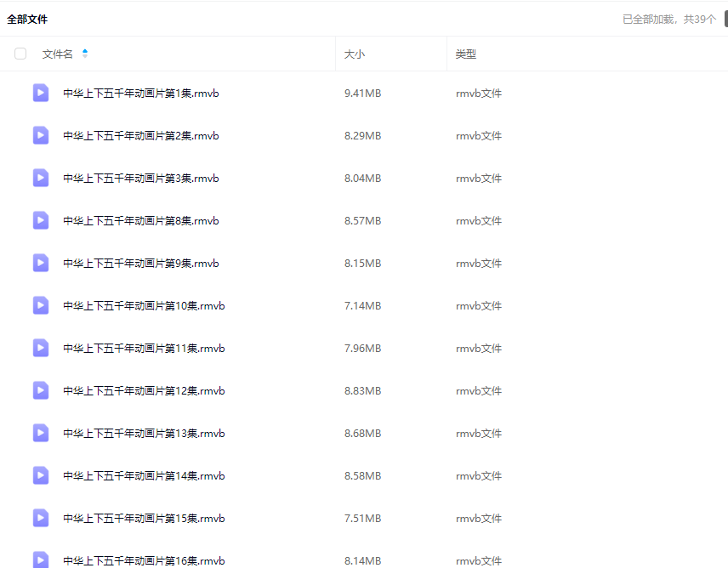The image size is (728, 568).
Task: Open file 中华上下五千年动画片第13集.rmvb
Action: pos(144,433)
